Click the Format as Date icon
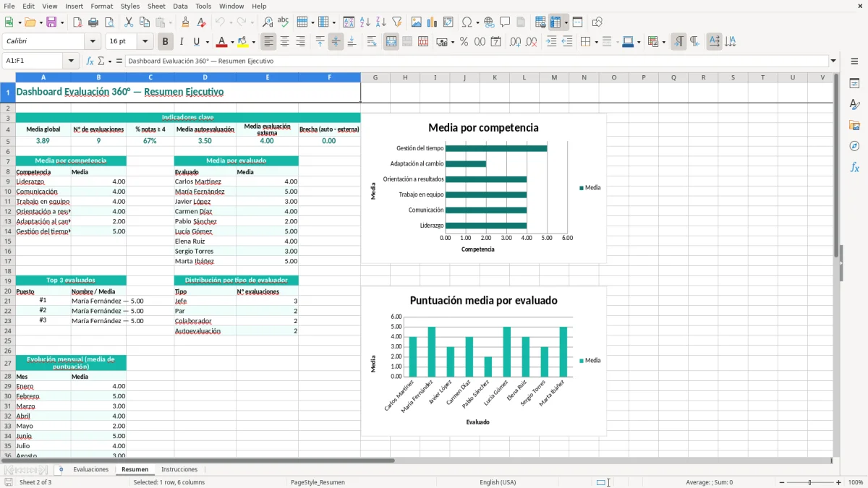 pos(495,42)
